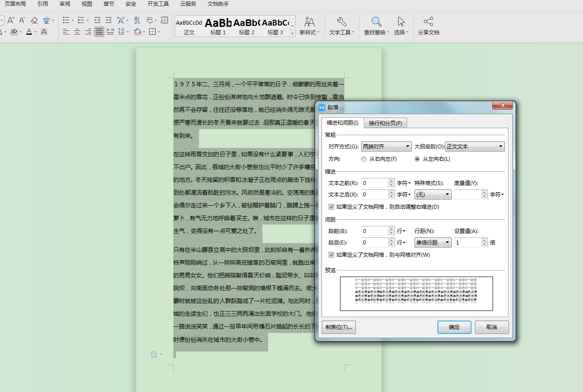Open the 查找替换 magnifier tool
Screen dimensions: 583x392
tap(376, 26)
